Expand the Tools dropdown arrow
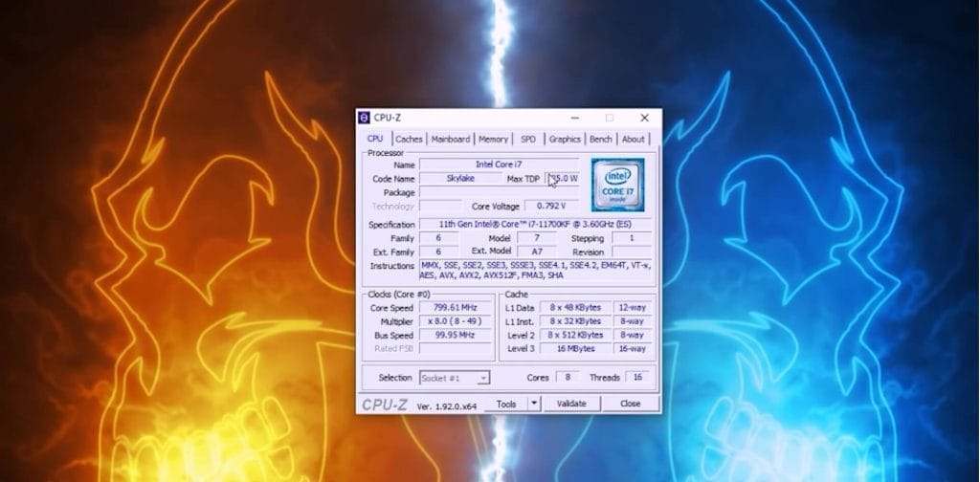The height and width of the screenshot is (482, 980). pos(534,404)
